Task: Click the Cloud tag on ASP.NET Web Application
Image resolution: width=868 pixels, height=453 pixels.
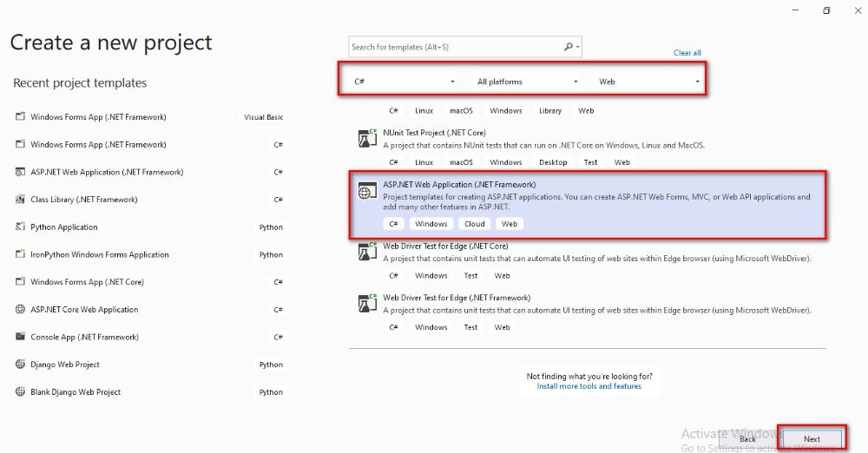Action: pyautogui.click(x=475, y=224)
